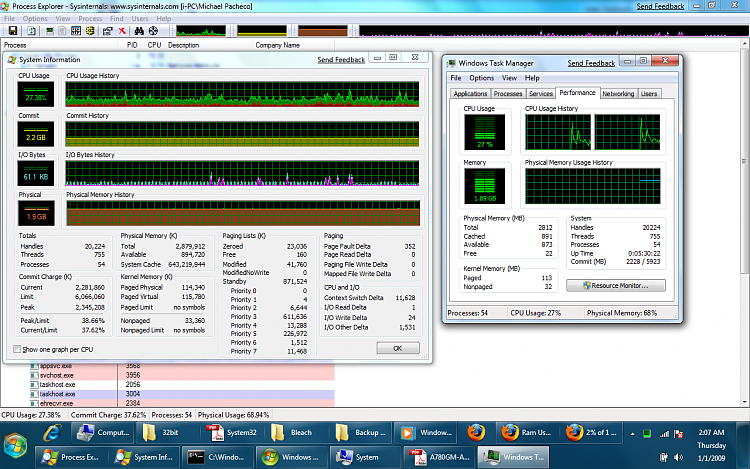Select the Performance tab

click(x=577, y=93)
